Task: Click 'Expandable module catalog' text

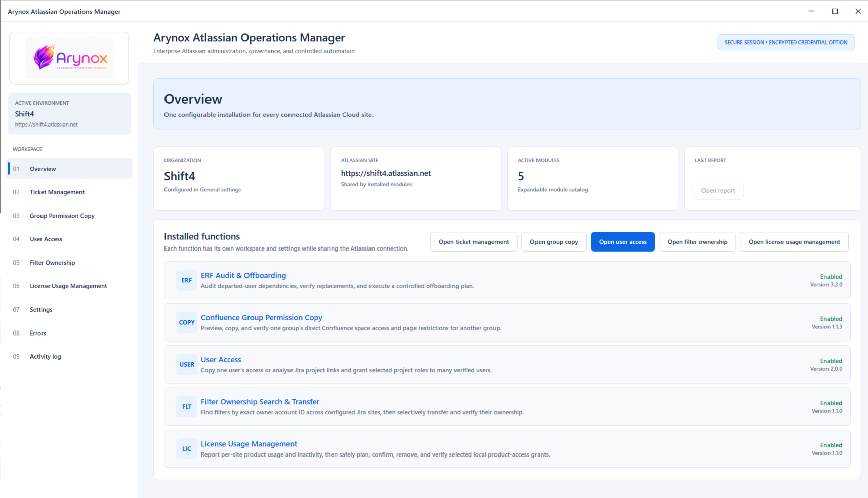Action: tap(553, 190)
